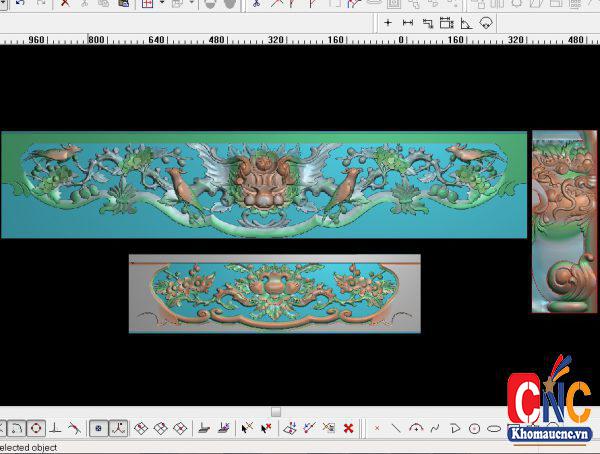Click the perpendicular snap icon
Screen dimensions: 600x454
click(55, 428)
